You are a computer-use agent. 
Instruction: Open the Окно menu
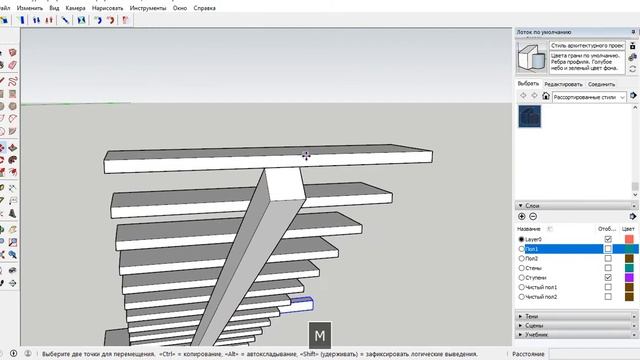[180, 8]
